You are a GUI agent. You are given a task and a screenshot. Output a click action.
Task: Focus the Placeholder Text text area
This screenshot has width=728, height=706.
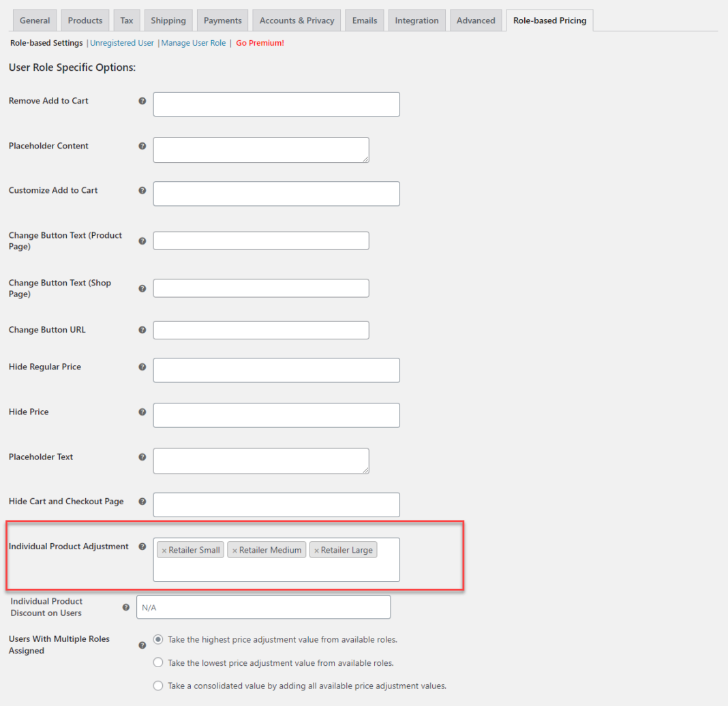click(261, 461)
